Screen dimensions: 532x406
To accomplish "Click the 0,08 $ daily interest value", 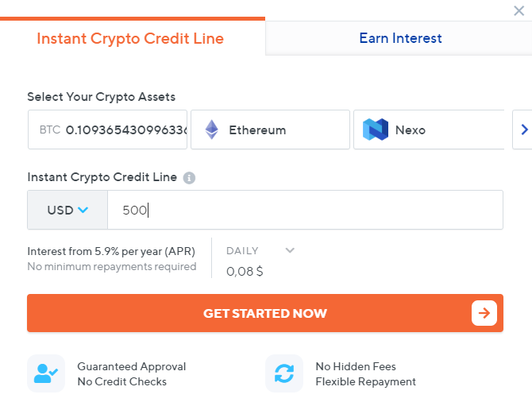I will point(245,271).
